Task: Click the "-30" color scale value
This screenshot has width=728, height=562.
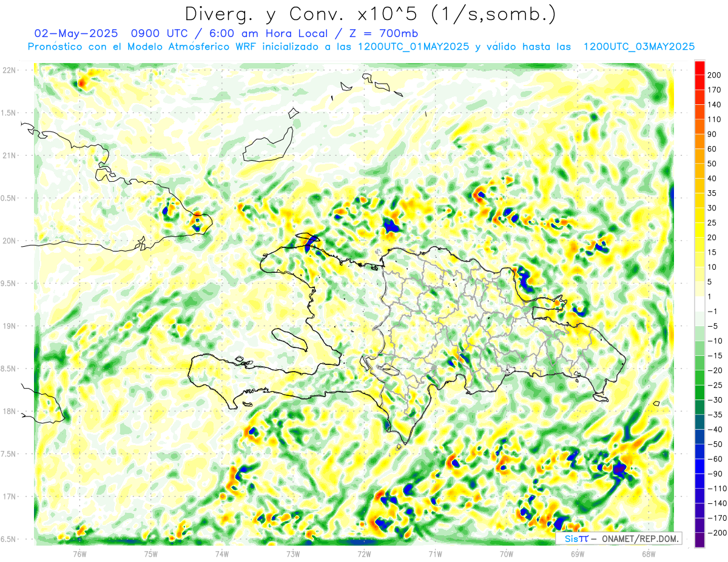Action: [715, 400]
